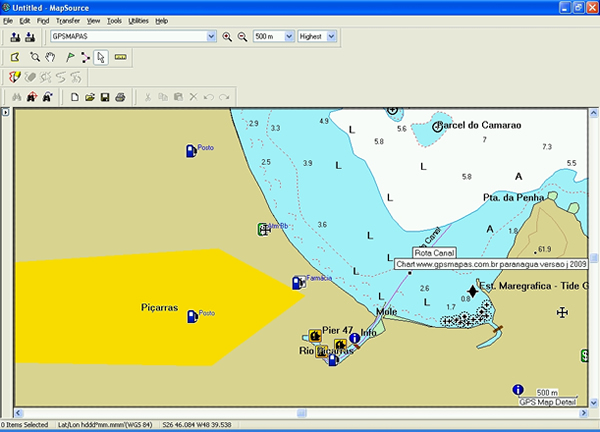Open the Utilities menu

[x=138, y=20]
